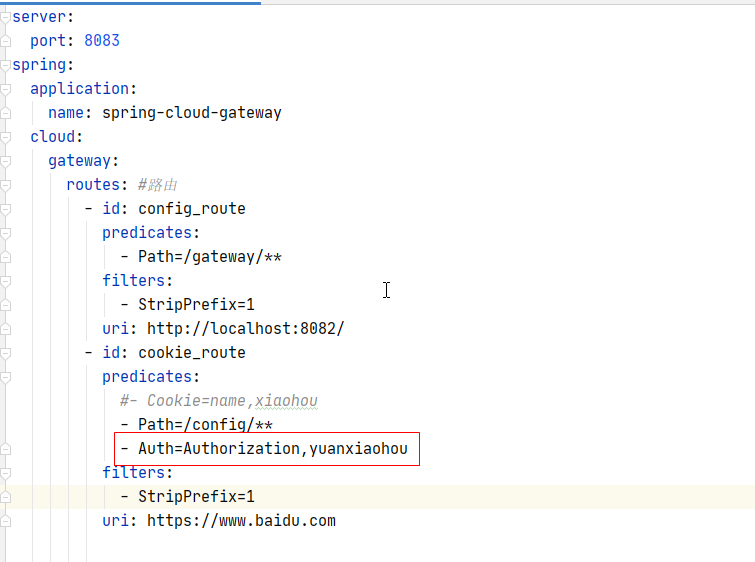
Task: Collapse the application block fold marker
Action: [5, 90]
